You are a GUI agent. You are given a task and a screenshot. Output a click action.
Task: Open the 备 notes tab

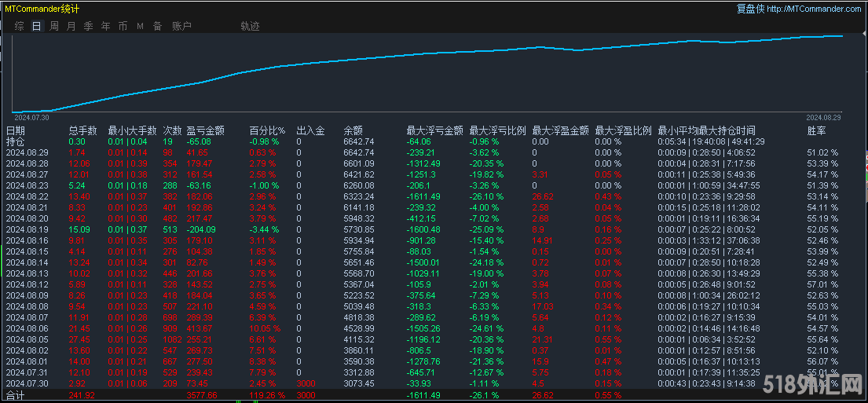point(157,26)
